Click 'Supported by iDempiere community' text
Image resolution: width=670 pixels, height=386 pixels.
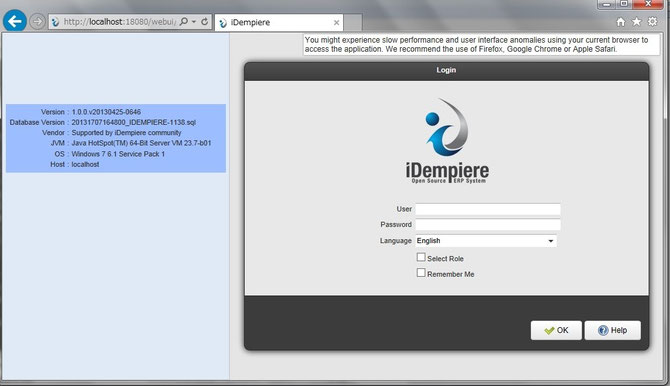[126, 133]
